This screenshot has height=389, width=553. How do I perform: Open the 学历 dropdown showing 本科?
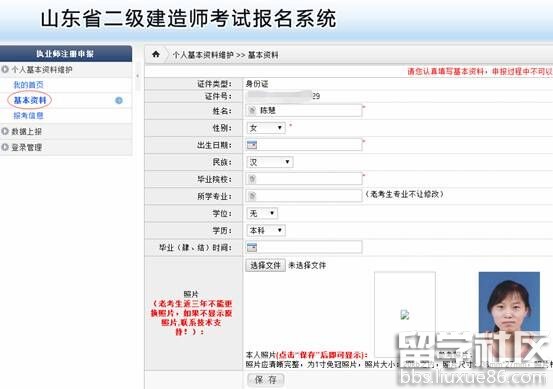pos(266,230)
